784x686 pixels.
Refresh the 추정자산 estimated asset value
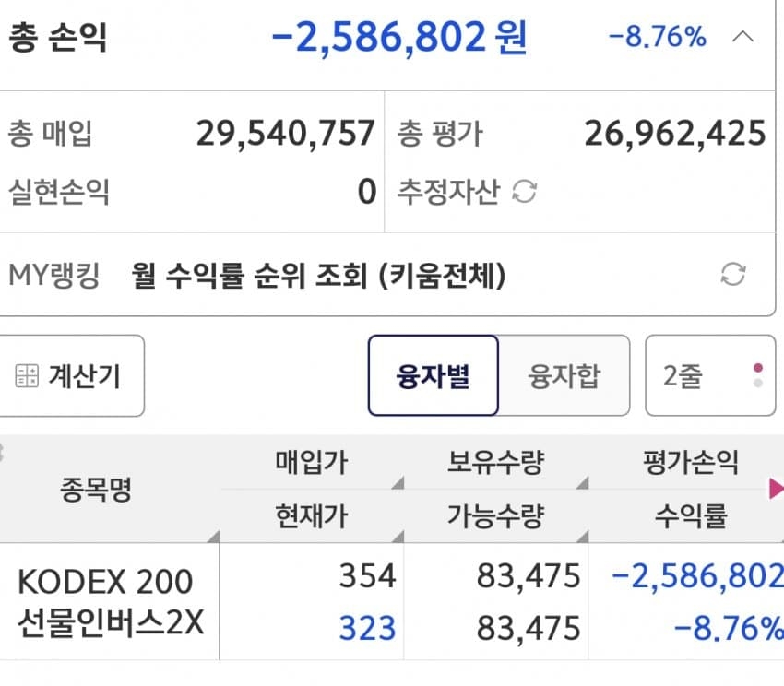[x=524, y=192]
